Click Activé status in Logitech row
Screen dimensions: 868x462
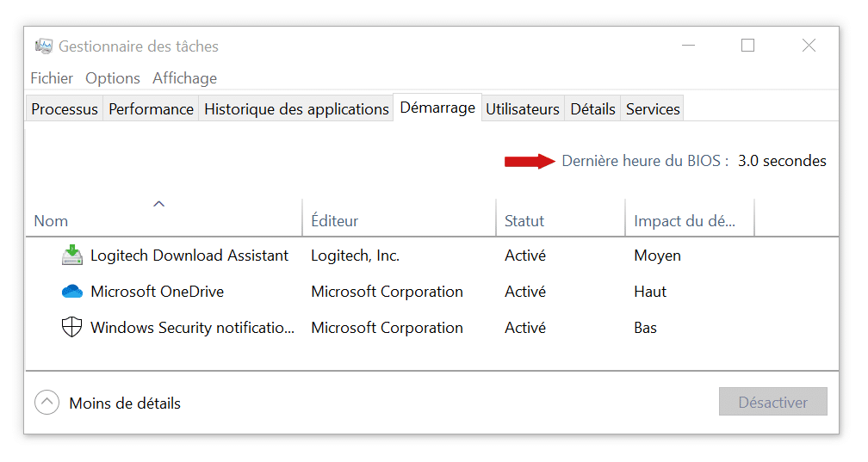click(x=525, y=255)
